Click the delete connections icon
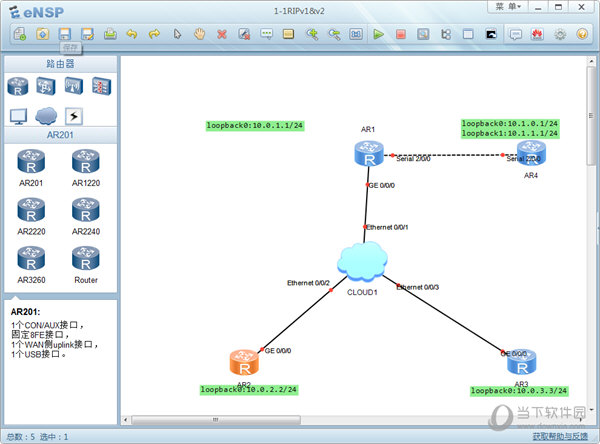This screenshot has height=444, width=600. [244, 34]
